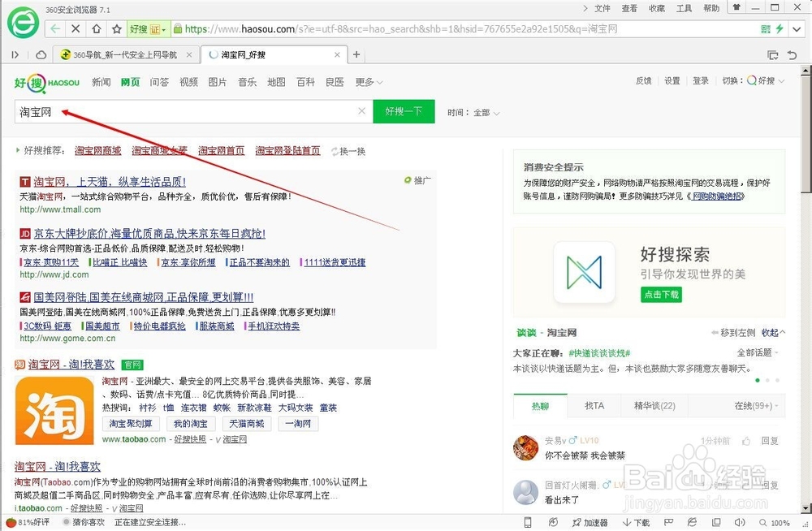The width and height of the screenshot is (812, 531).
Task: Open the 设置 link
Action: [672, 81]
